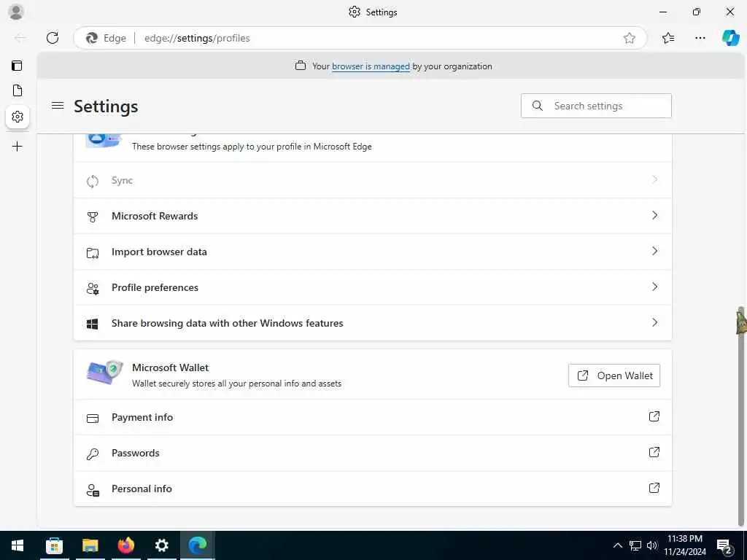Viewport: 747px width, 560px height.
Task: Open File Explorer from the taskbar
Action: point(90,545)
